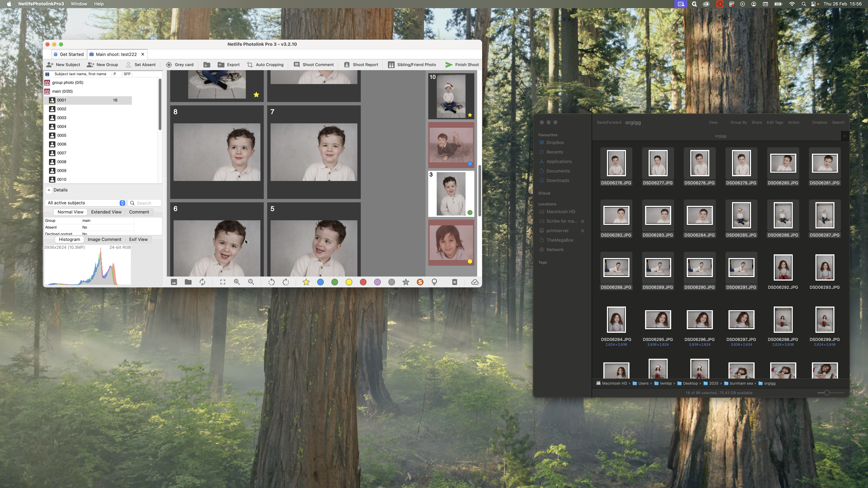
Task: Open the Window menu
Action: (79, 4)
